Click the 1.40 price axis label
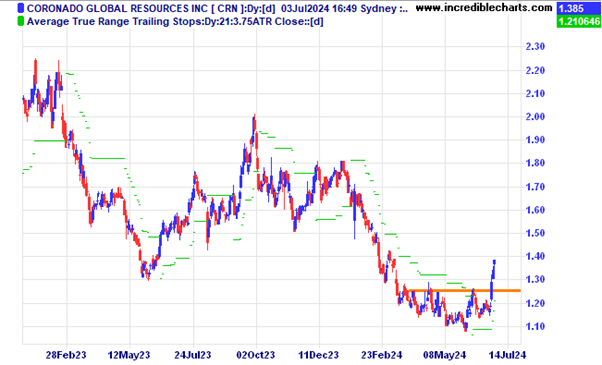602x365 pixels. click(535, 256)
